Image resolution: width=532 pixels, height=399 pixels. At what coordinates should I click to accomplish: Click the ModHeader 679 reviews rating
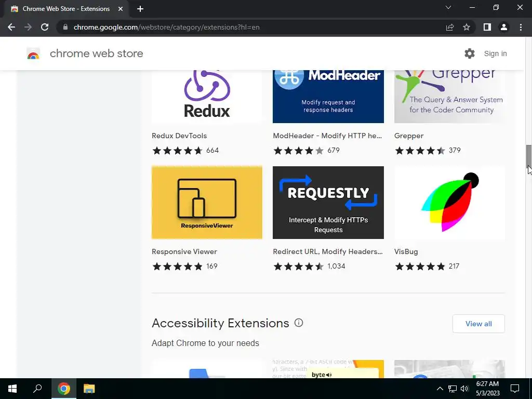306,151
